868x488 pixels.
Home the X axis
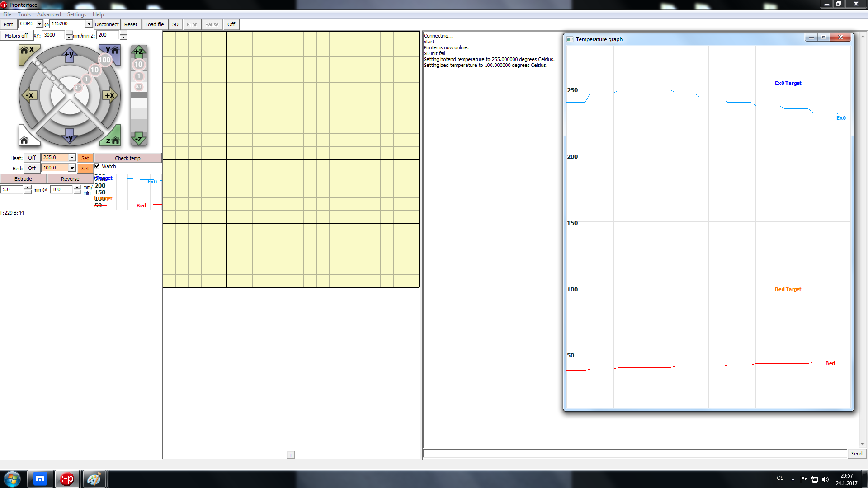pyautogui.click(x=27, y=51)
